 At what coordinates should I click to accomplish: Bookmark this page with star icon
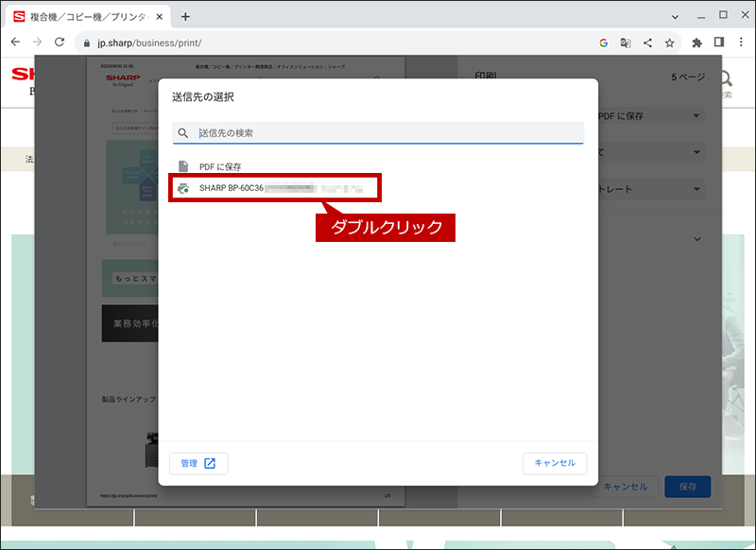pos(669,43)
